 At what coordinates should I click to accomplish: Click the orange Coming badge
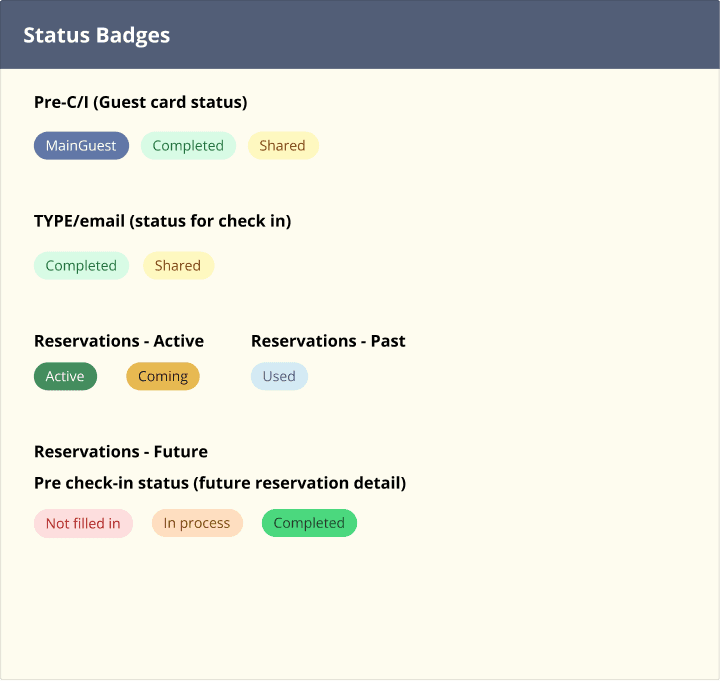point(163,376)
